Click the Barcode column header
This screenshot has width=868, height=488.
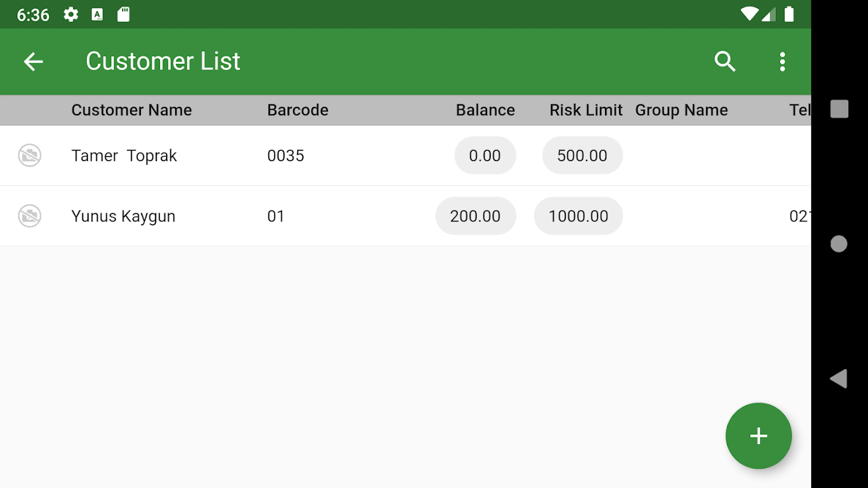[x=298, y=110]
